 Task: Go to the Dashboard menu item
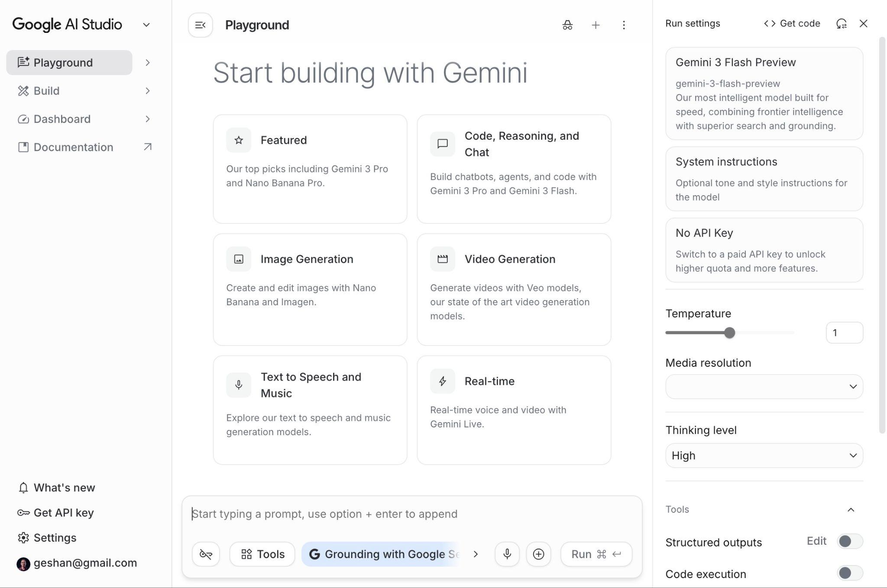tap(62, 119)
